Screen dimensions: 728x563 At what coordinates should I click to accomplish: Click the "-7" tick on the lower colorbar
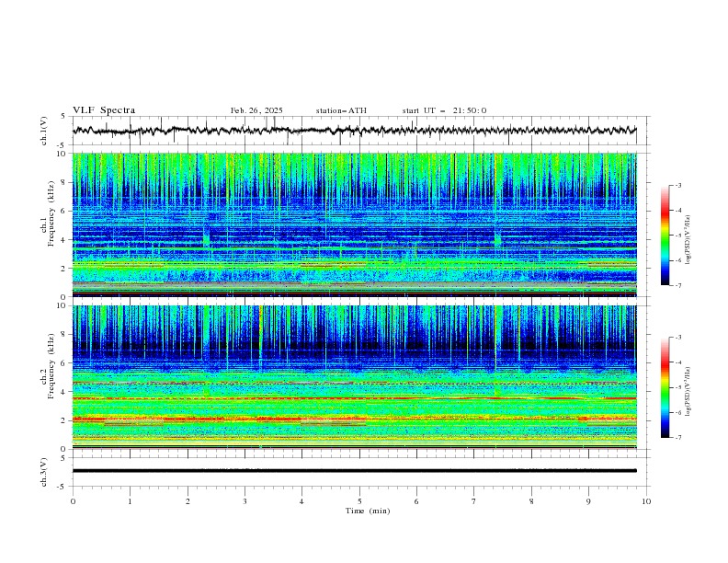coord(678,438)
